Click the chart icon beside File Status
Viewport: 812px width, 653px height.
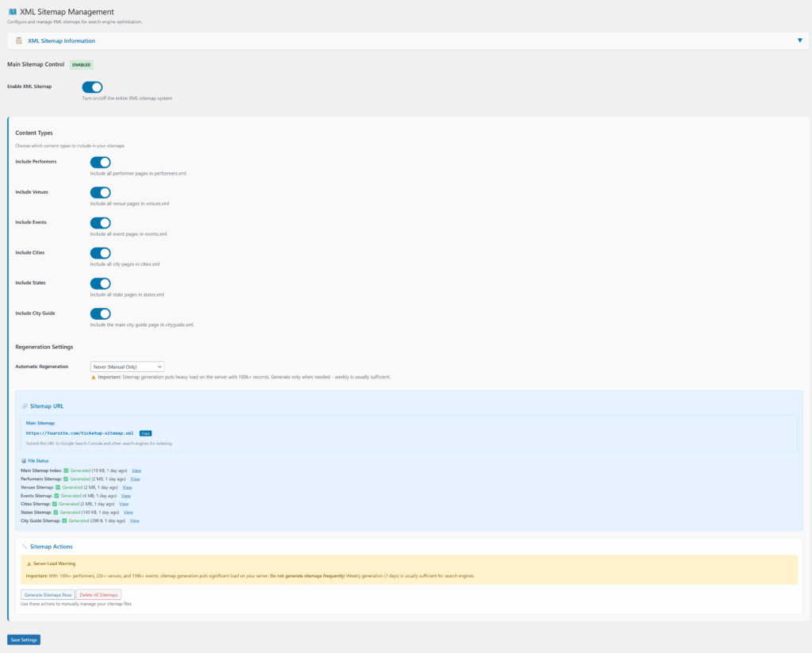[x=24, y=461]
